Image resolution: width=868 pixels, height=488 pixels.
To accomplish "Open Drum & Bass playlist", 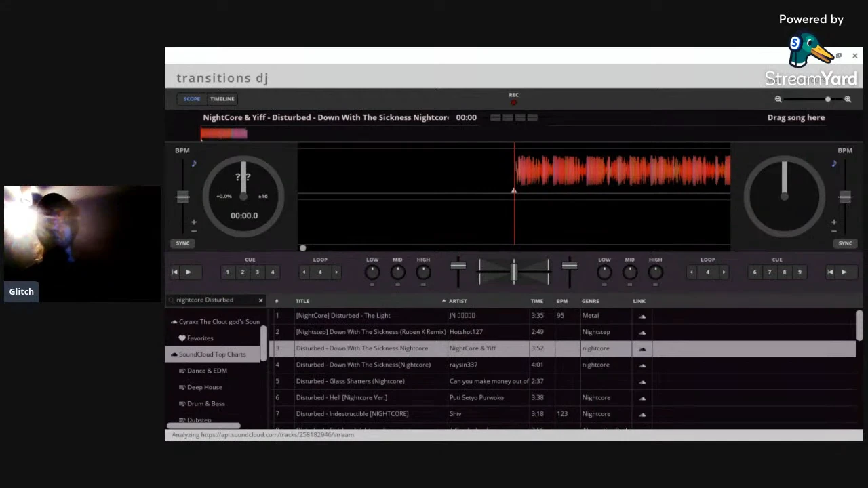I will 202,403.
